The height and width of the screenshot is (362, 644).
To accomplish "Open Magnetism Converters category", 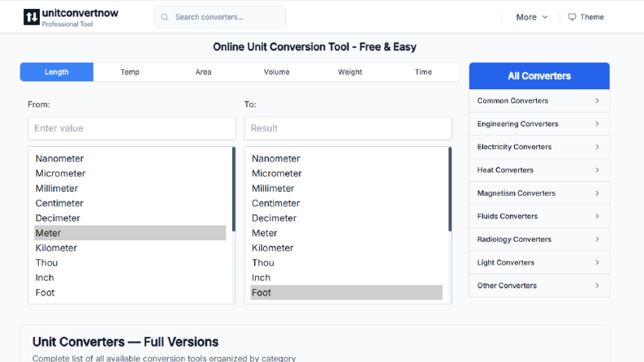I will (x=539, y=193).
